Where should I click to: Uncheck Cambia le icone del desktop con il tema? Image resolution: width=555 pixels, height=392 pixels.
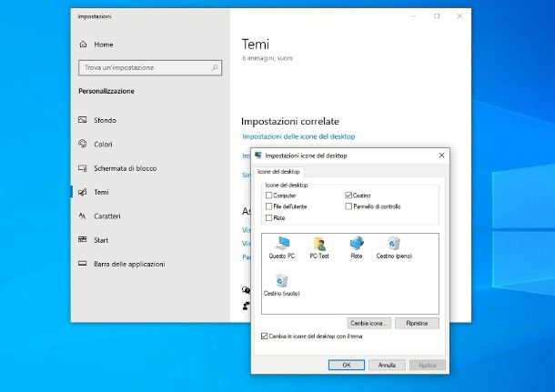(x=264, y=337)
